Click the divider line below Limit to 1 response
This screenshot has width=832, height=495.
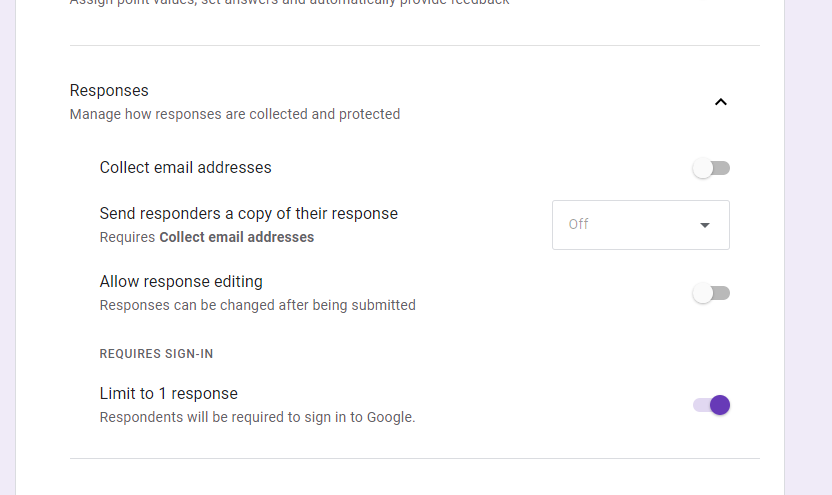[414, 458]
